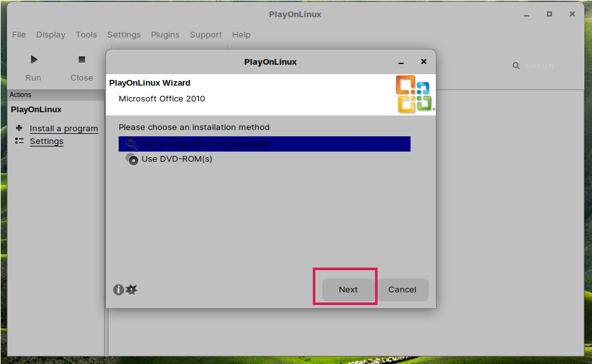Screen dimensions: 592x364
Task: Click the Next button in wizard
Action: 348,290
